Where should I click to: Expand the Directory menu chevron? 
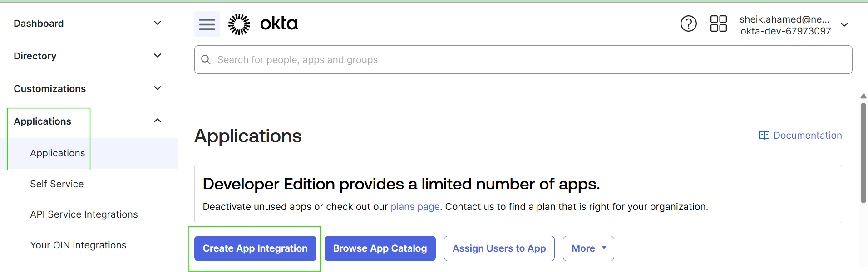click(x=158, y=56)
